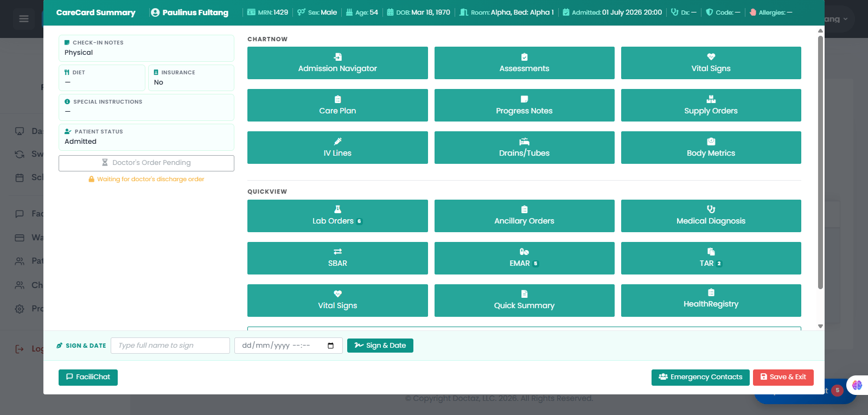Click the Care Plan clipboard icon
Screen dimensions: 868x415
pos(337,99)
